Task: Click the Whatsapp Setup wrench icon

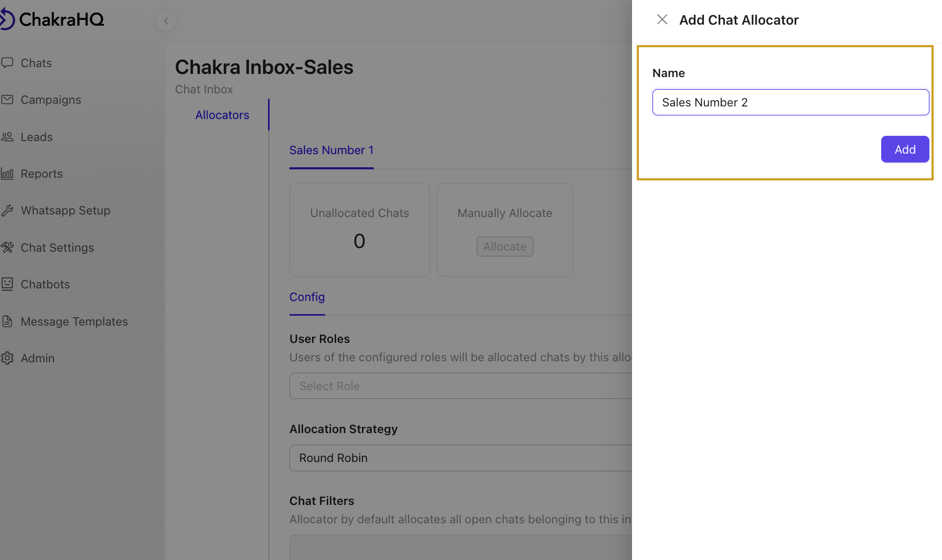Action: click(x=7, y=211)
